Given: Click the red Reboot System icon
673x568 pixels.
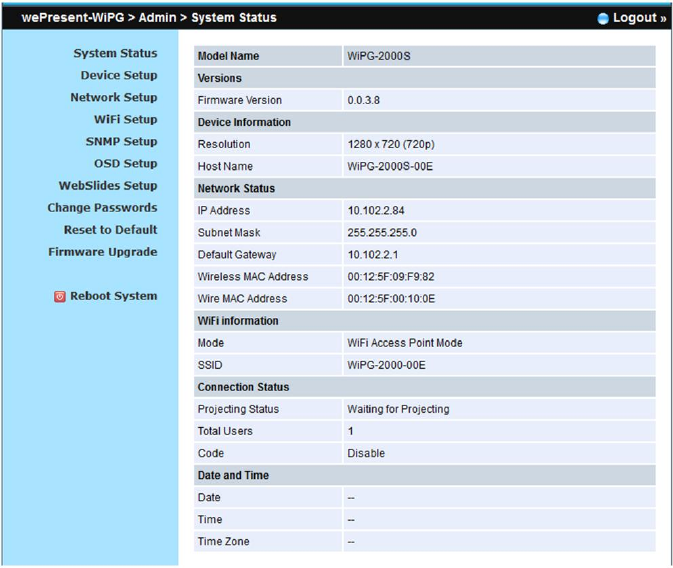Looking at the screenshot, I should (x=60, y=296).
